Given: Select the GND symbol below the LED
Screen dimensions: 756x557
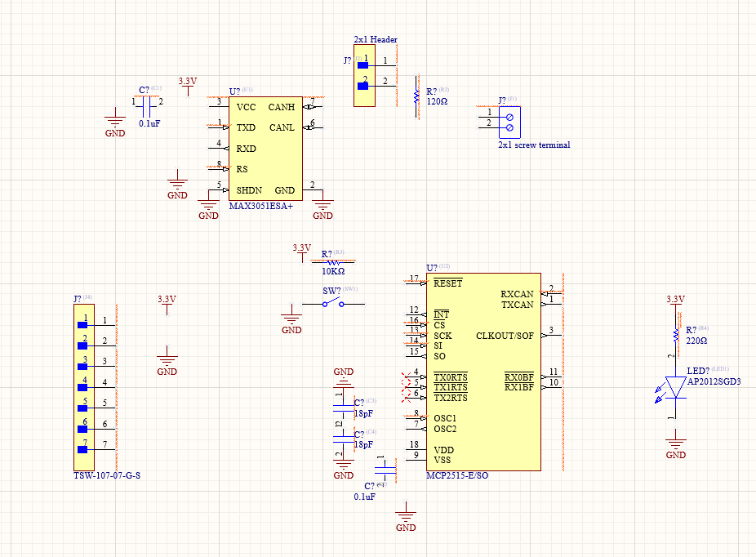Looking at the screenshot, I should click(x=675, y=448).
